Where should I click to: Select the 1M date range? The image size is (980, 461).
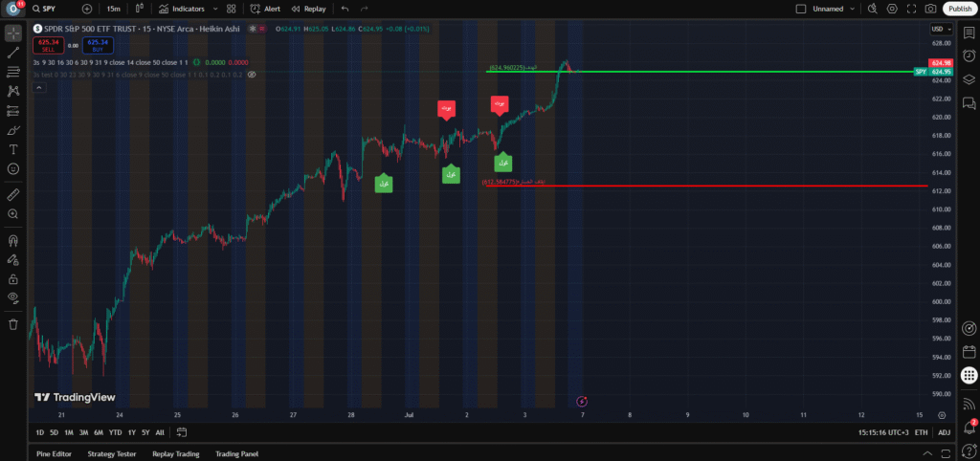click(69, 432)
